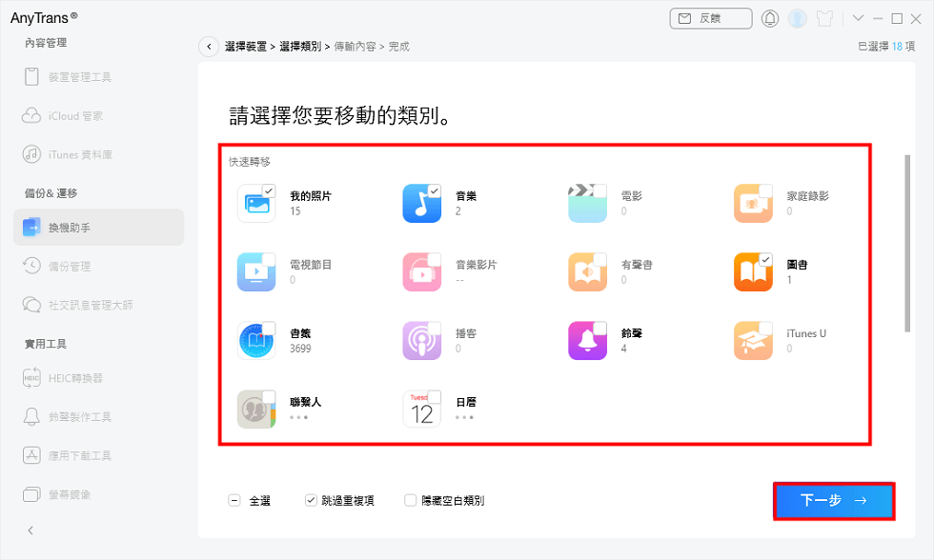Select the 播客 podcasts category icon
Viewport: 934px width, 560px height.
422,340
